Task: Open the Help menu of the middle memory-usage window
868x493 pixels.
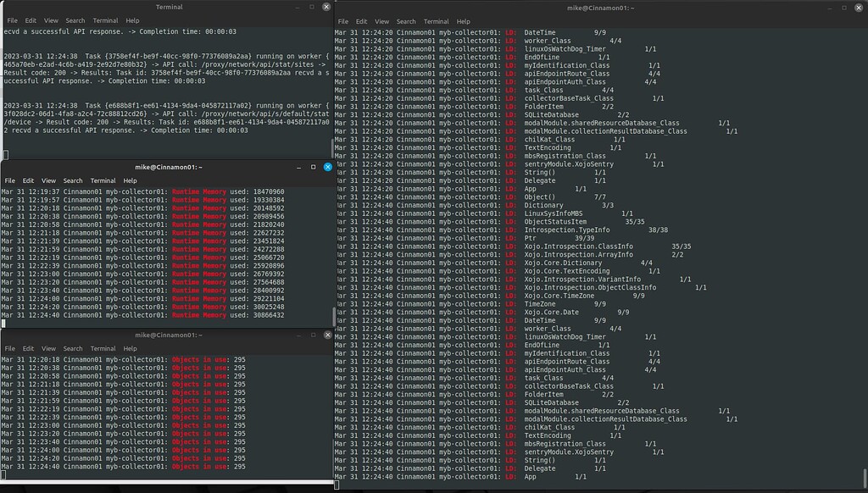Action: click(131, 180)
